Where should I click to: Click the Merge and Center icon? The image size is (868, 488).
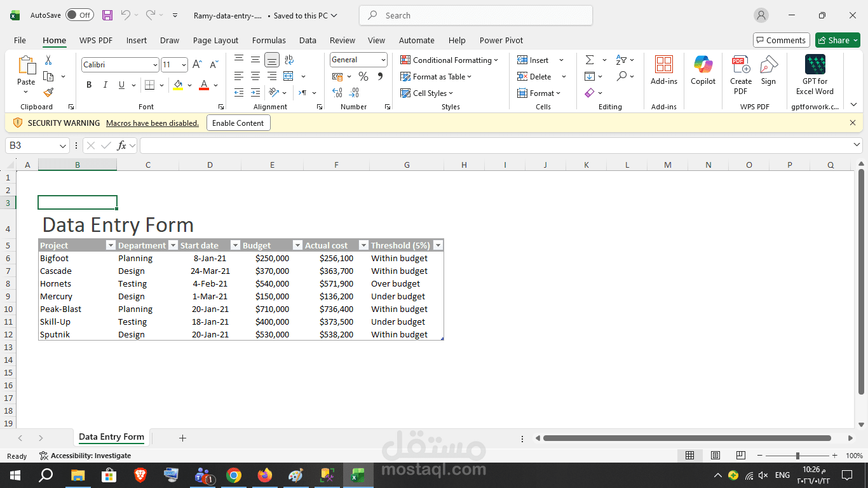coord(288,76)
